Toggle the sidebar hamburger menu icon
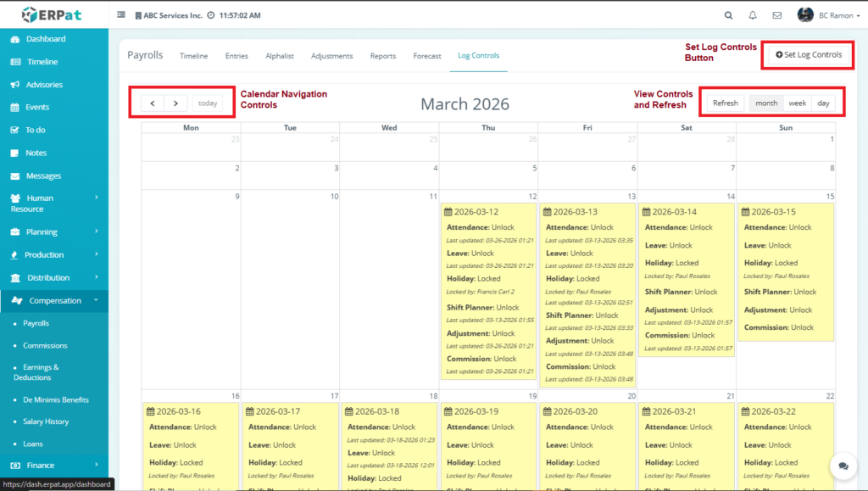This screenshot has width=868, height=491. [121, 15]
